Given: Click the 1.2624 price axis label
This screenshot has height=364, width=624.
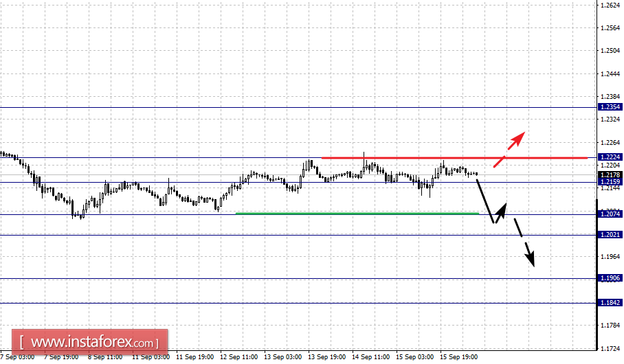Looking at the screenshot, I should [x=610, y=5].
